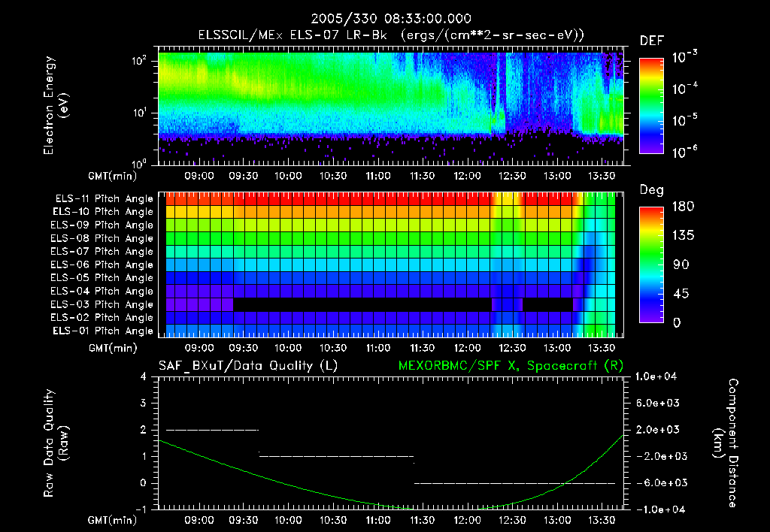Select the SAF_BXuT/Data Quality (L) legend
The height and width of the screenshot is (532, 770).
point(248,366)
